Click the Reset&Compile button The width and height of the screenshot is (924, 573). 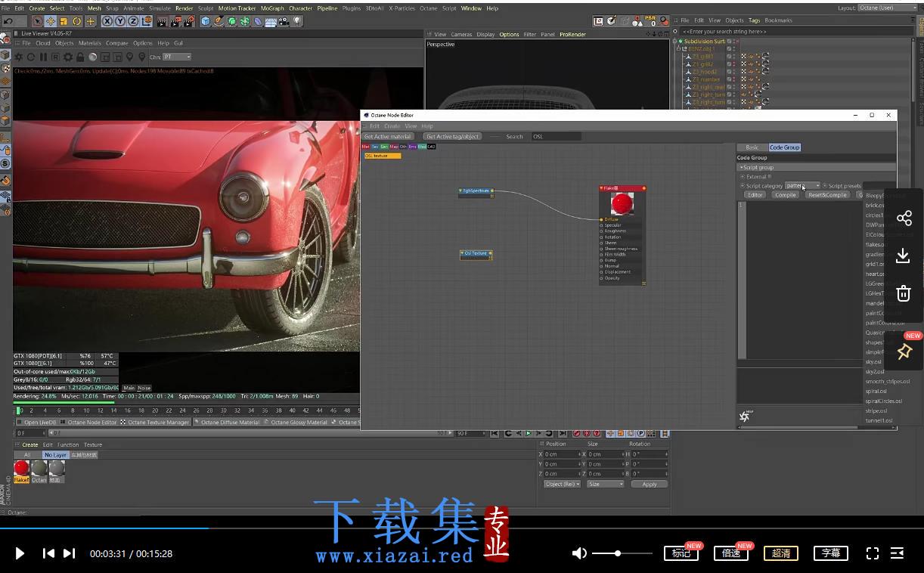827,195
